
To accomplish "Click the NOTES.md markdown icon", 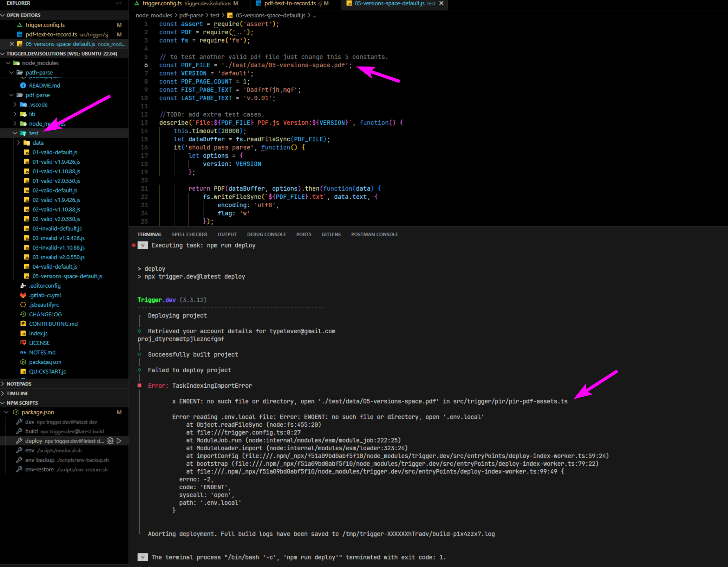I will 23,352.
